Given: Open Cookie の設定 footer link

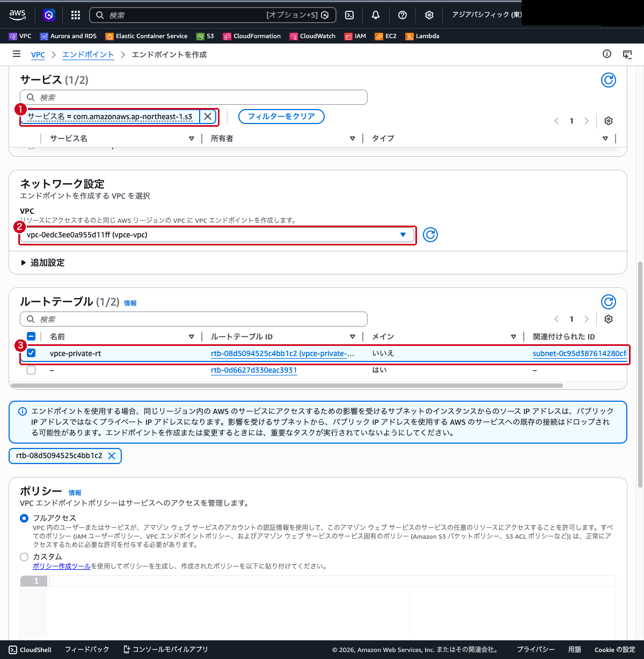Looking at the screenshot, I should (x=615, y=649).
